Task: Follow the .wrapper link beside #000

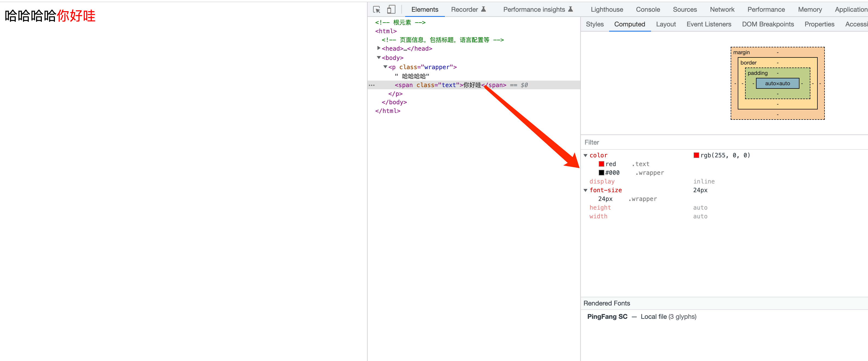Action: (x=649, y=173)
